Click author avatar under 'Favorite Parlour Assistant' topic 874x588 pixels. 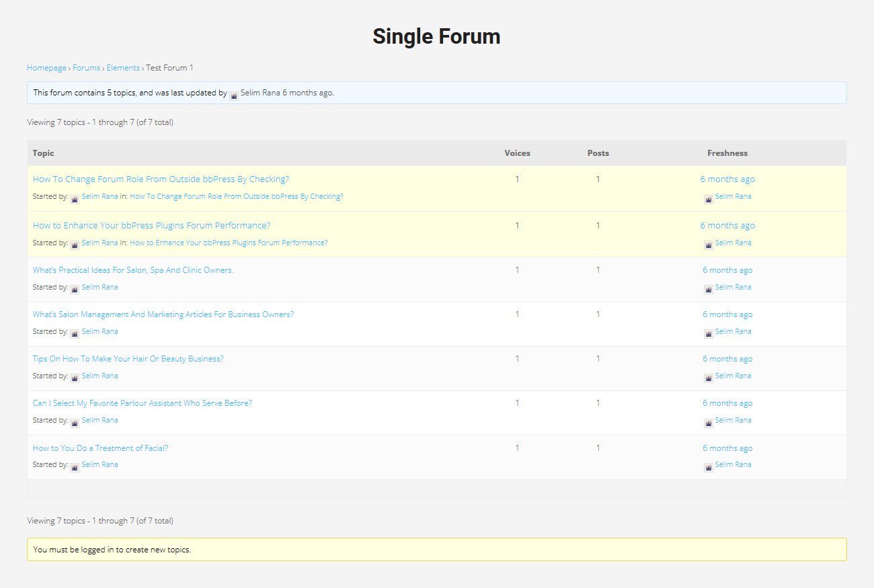[75, 423]
